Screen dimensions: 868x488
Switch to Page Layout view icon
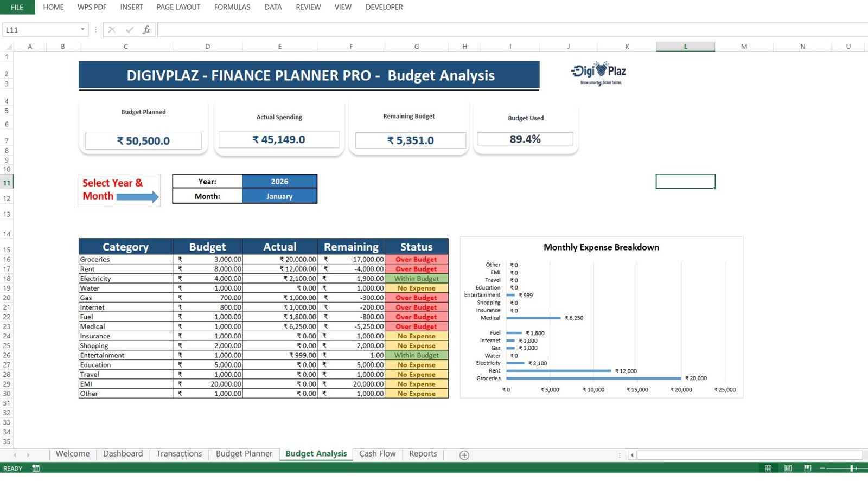point(788,468)
